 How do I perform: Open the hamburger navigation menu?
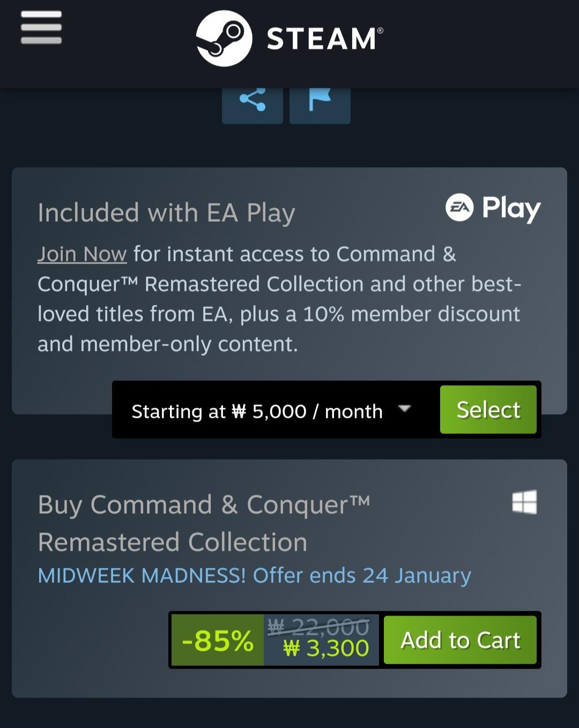(41, 27)
